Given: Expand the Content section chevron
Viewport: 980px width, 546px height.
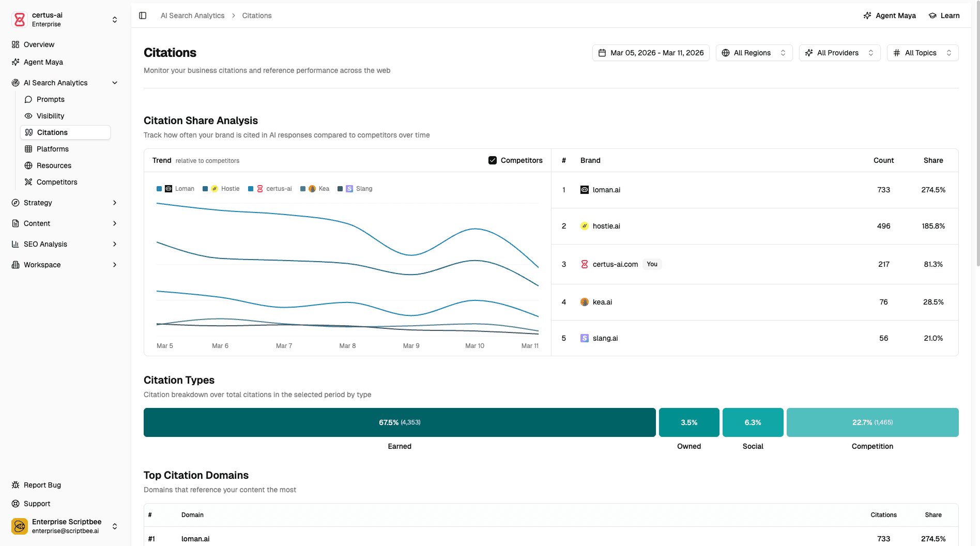Looking at the screenshot, I should click(115, 223).
